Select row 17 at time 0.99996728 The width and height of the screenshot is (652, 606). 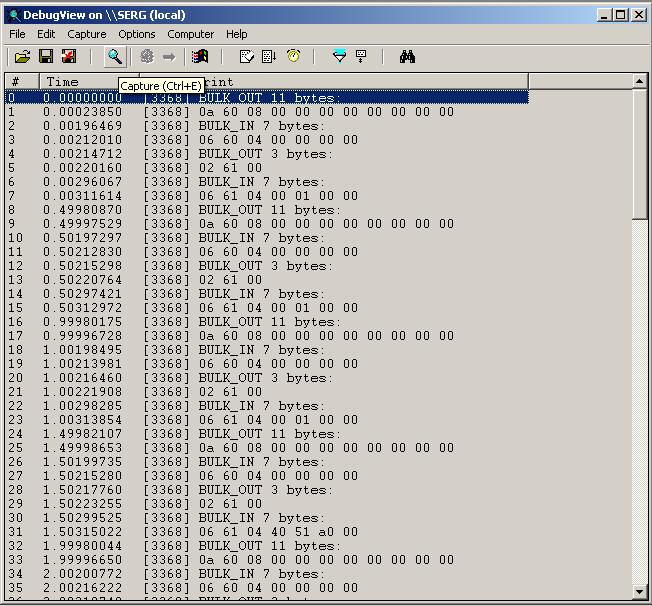(267, 336)
